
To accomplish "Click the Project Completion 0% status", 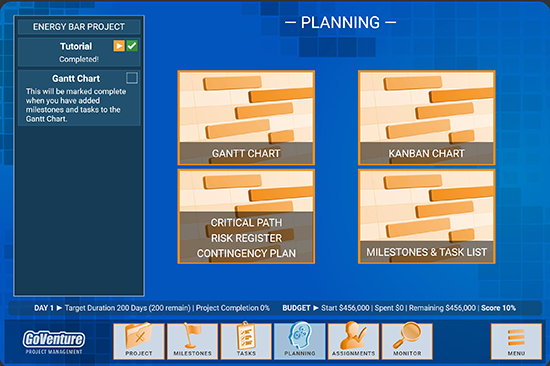I will (x=233, y=308).
